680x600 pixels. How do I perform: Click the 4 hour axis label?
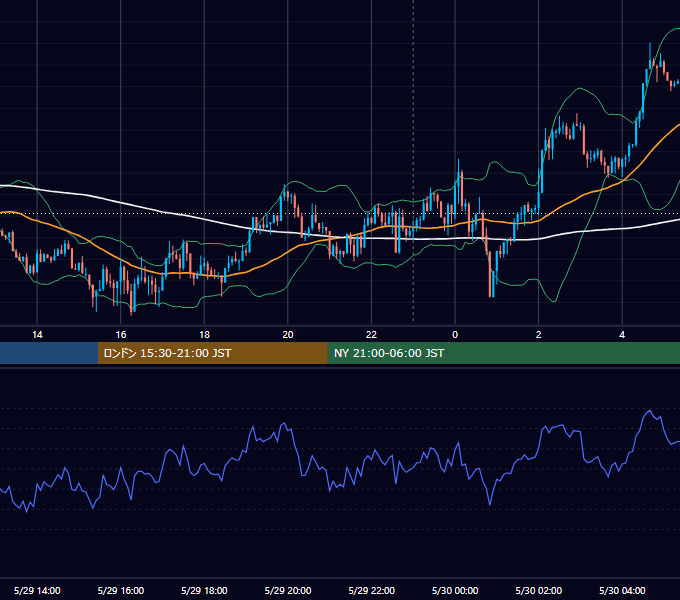coord(622,335)
